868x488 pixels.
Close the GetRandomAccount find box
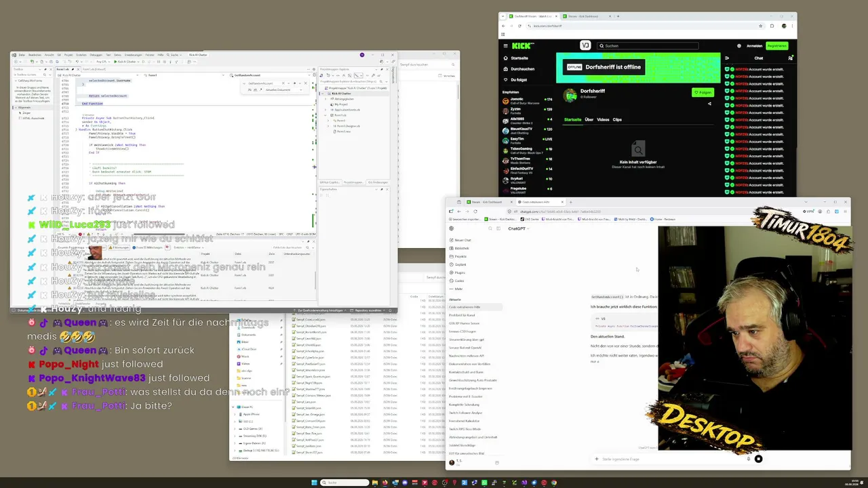click(x=306, y=83)
